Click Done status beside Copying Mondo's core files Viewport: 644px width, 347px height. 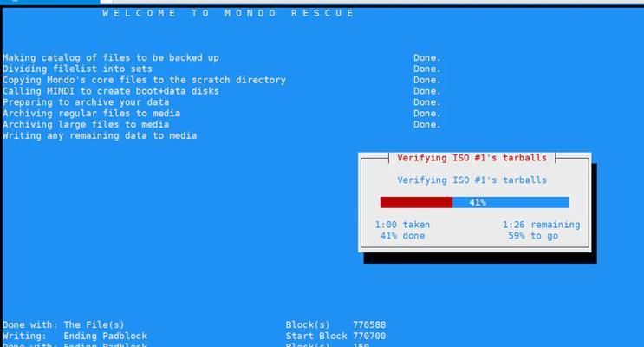click(x=427, y=80)
